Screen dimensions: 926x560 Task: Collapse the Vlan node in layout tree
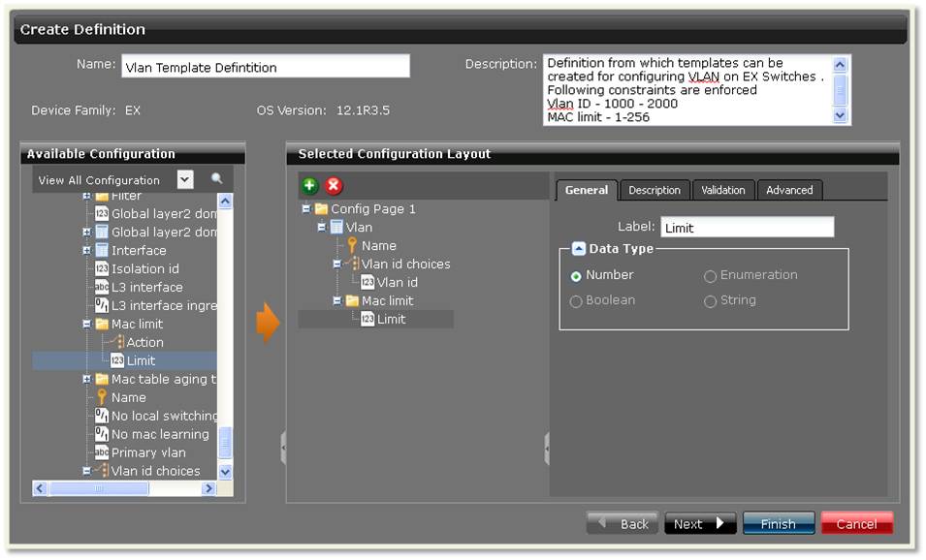(321, 227)
